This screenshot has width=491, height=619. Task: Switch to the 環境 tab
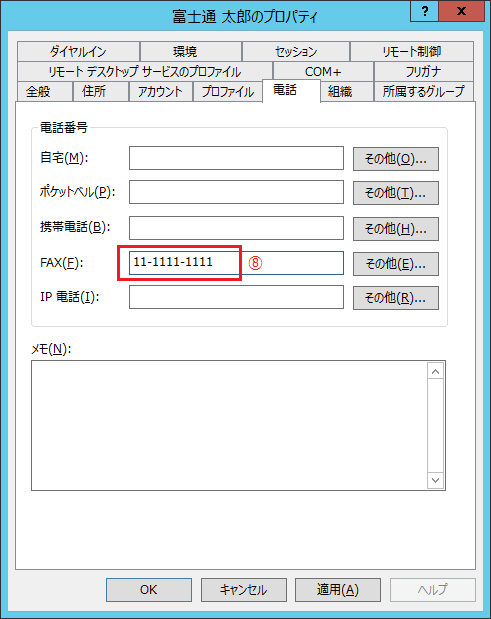tap(191, 51)
